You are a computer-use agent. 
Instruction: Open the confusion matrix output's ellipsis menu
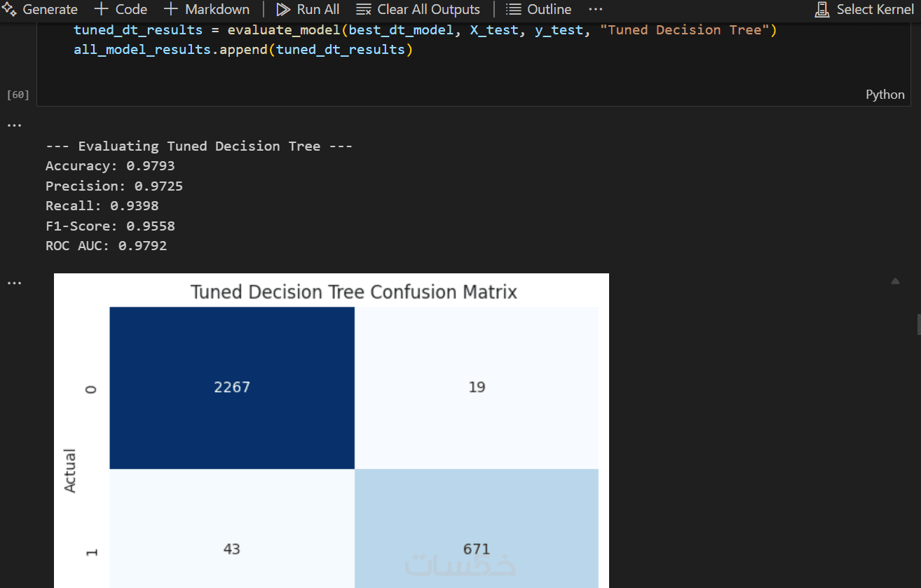point(14,283)
